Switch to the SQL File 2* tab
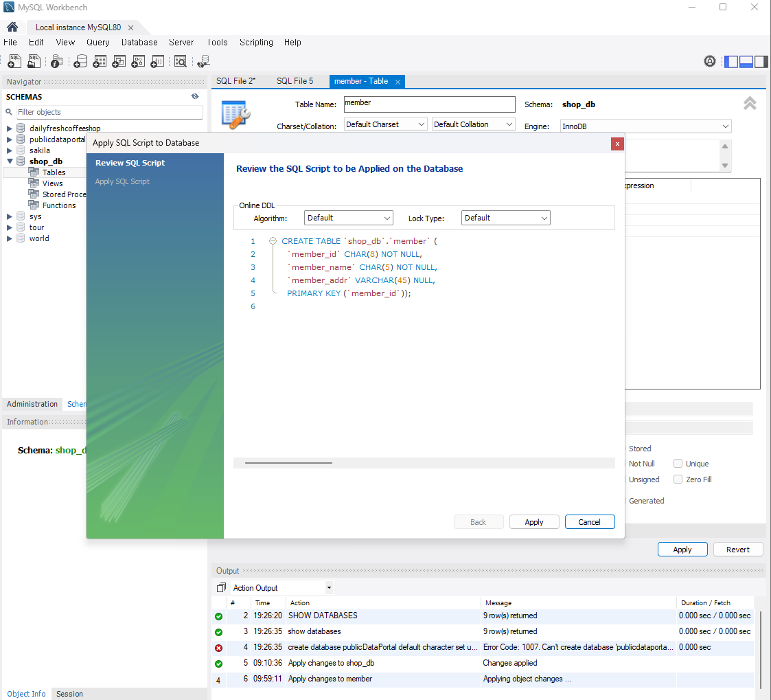771x700 pixels. [236, 81]
